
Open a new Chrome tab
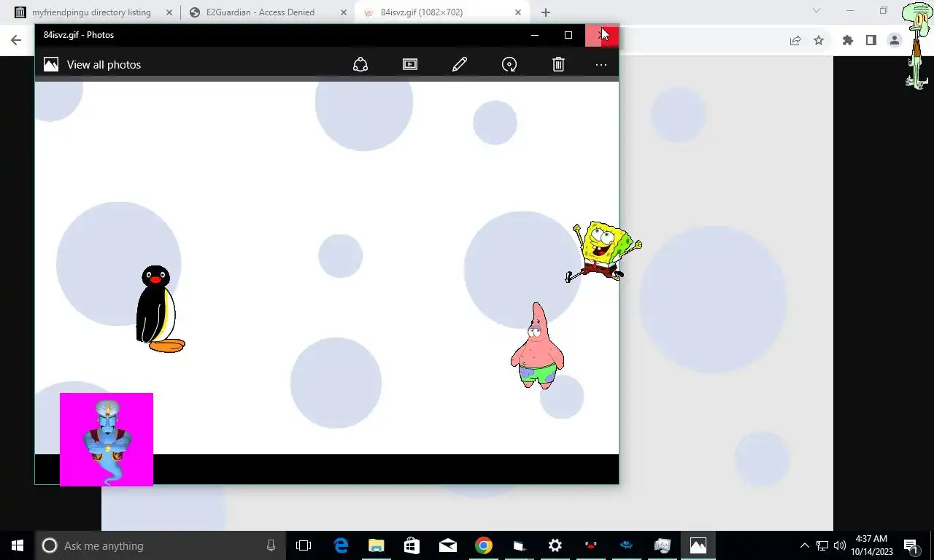click(546, 12)
